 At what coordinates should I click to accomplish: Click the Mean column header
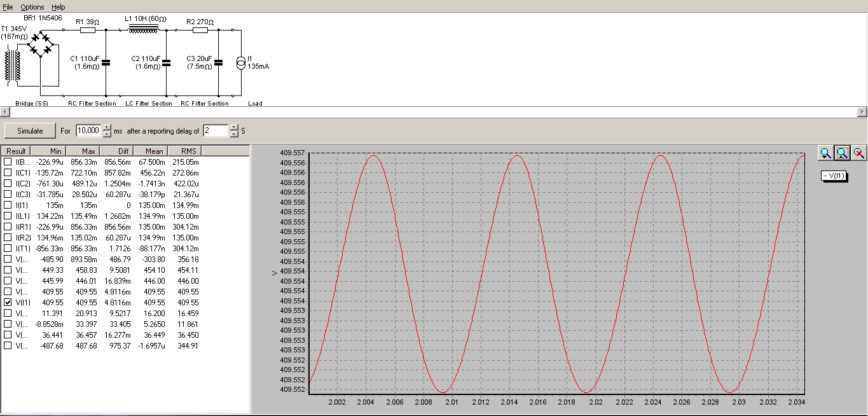151,151
